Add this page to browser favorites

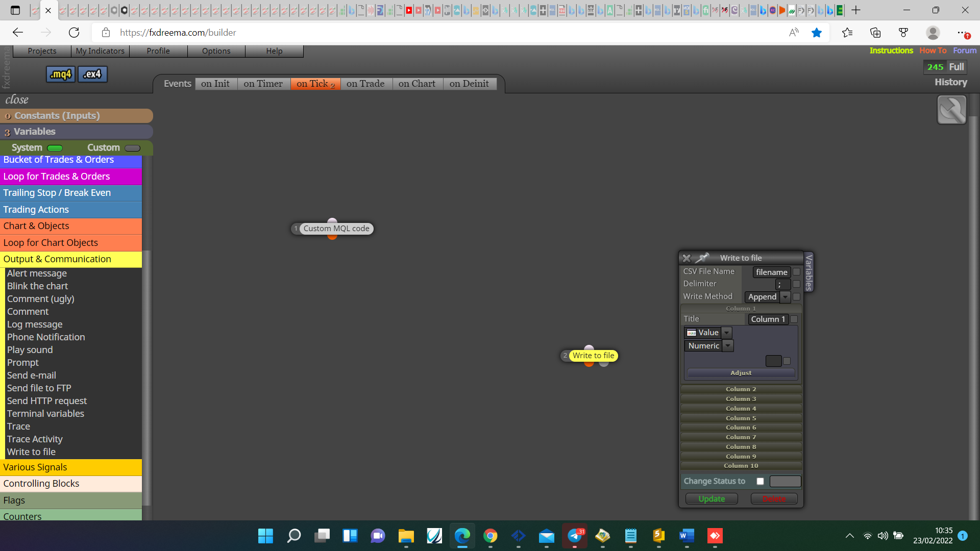pos(817,33)
